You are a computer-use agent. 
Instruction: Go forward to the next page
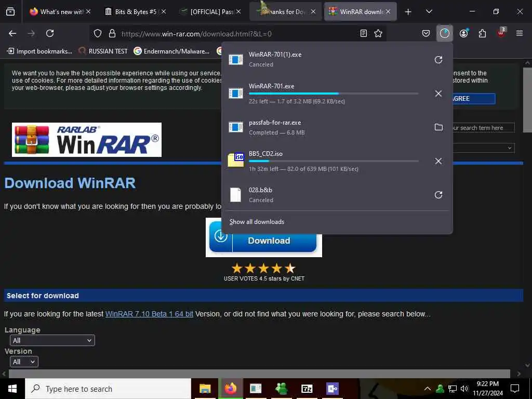point(31,33)
